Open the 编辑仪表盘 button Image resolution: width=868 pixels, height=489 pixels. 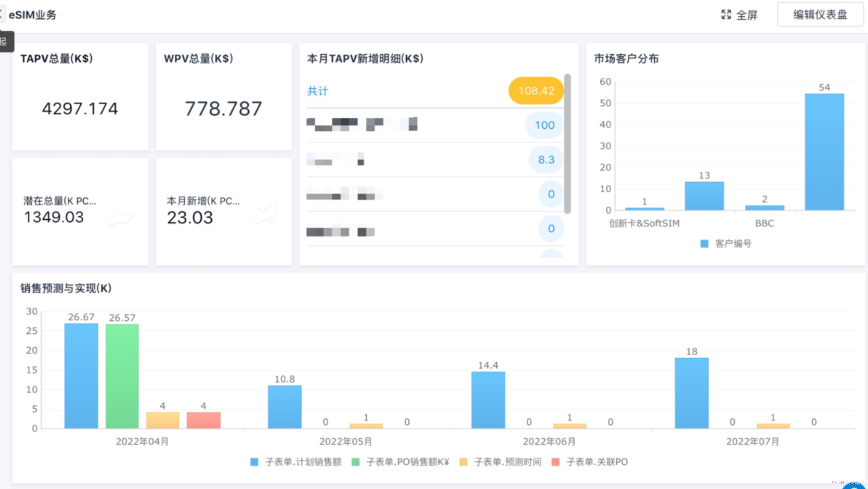tap(820, 15)
